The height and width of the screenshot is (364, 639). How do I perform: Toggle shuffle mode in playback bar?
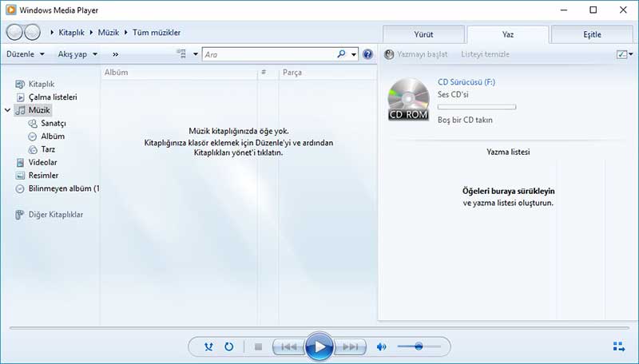(x=209, y=347)
